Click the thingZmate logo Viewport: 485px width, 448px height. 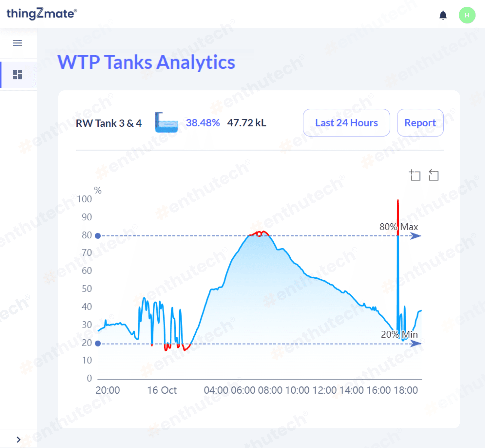[42, 14]
